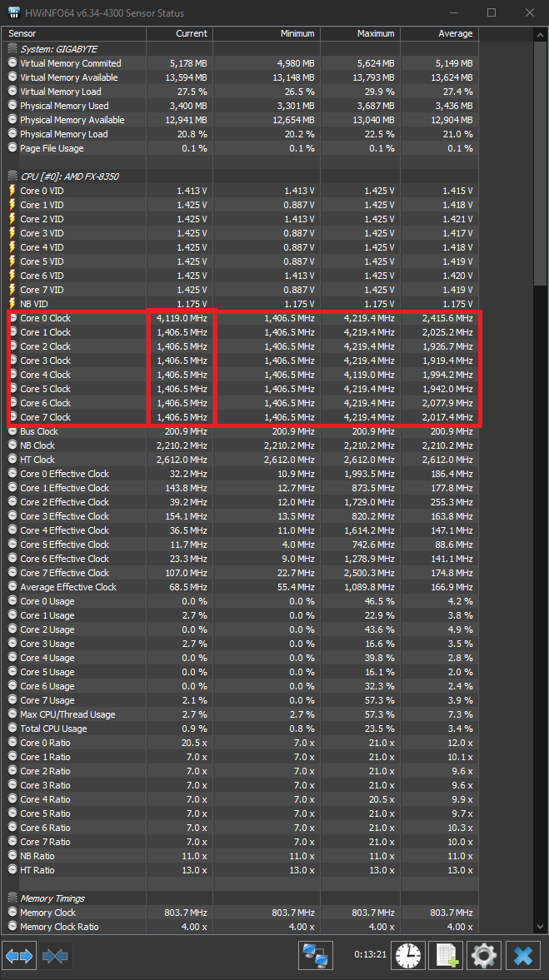Image resolution: width=549 pixels, height=980 pixels.
Task: Click the CPU [#0]: AMD FX-8350 group icon
Action: coord(12,177)
